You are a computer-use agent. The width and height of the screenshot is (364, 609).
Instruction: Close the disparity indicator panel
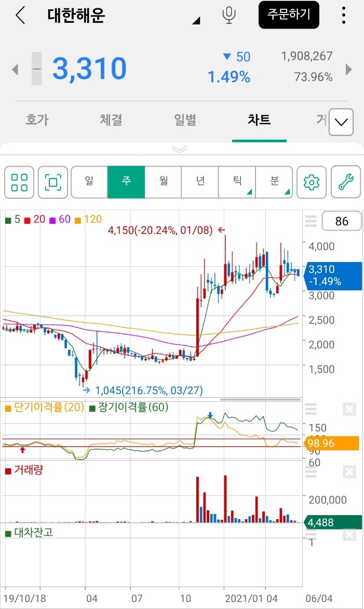pos(349,409)
